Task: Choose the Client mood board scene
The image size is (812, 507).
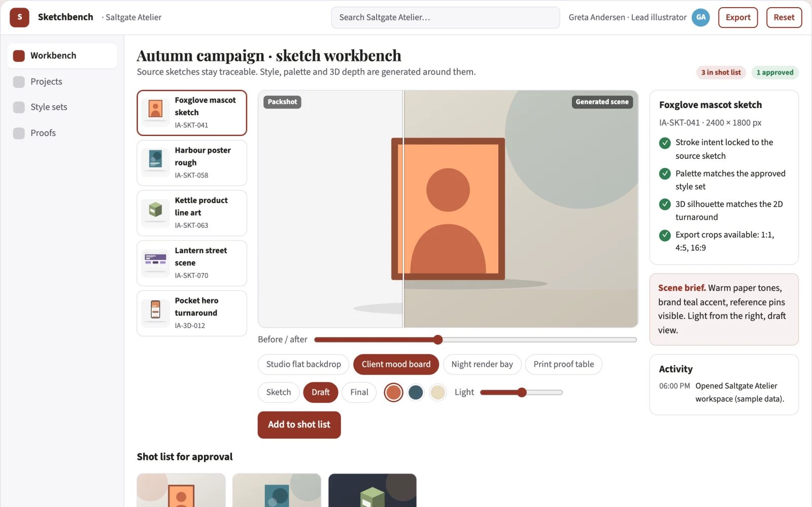Action: (x=396, y=364)
